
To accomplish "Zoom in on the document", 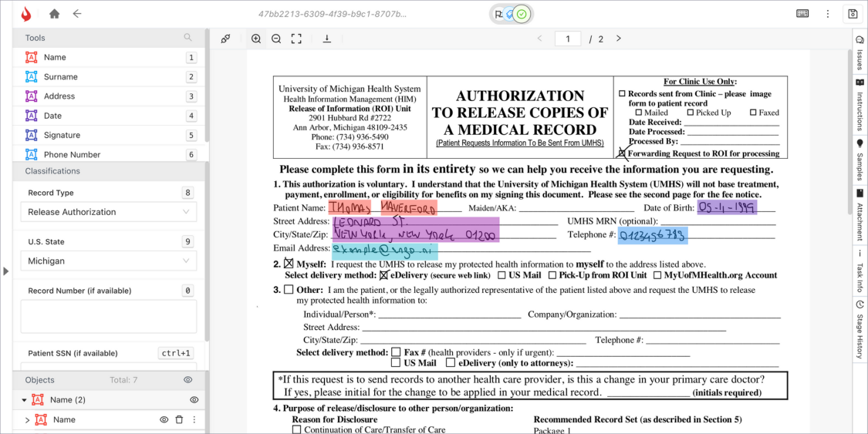I will coord(255,39).
